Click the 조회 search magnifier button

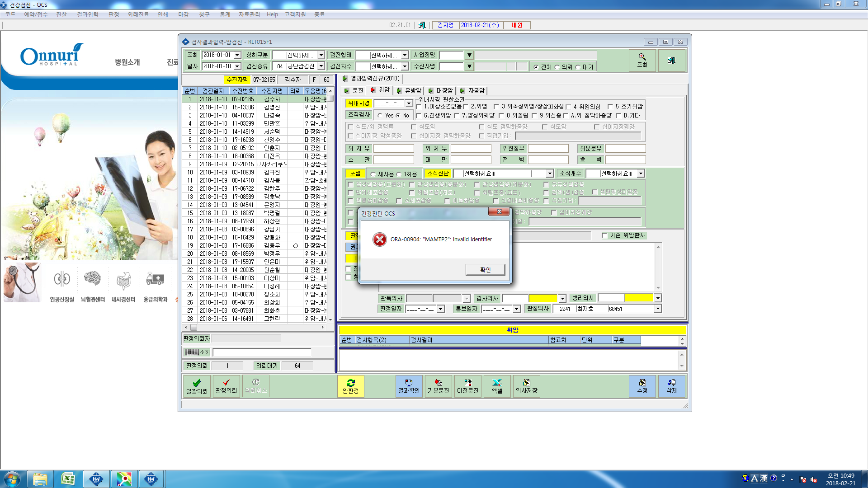pyautogui.click(x=642, y=60)
